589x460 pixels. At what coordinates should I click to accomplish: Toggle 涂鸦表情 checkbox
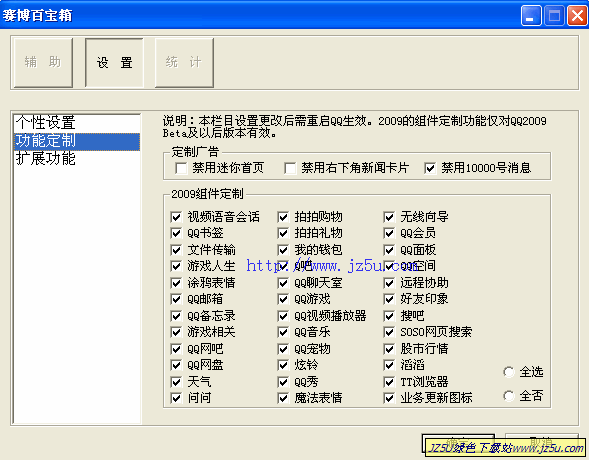click(x=176, y=283)
